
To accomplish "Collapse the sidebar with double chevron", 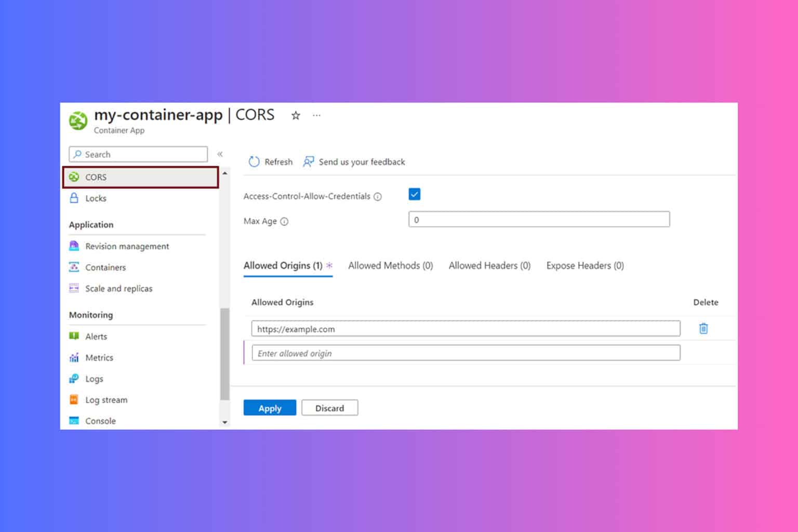I will (x=220, y=154).
